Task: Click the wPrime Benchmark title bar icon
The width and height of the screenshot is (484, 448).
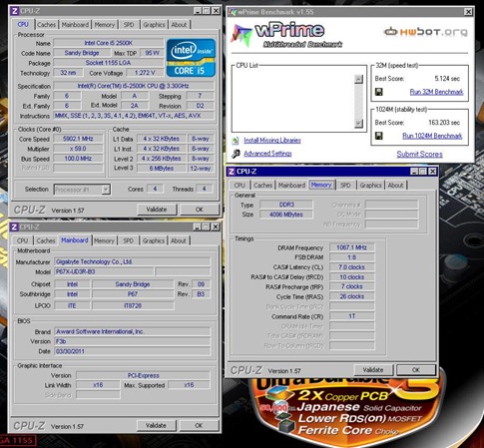Action: [x=233, y=12]
